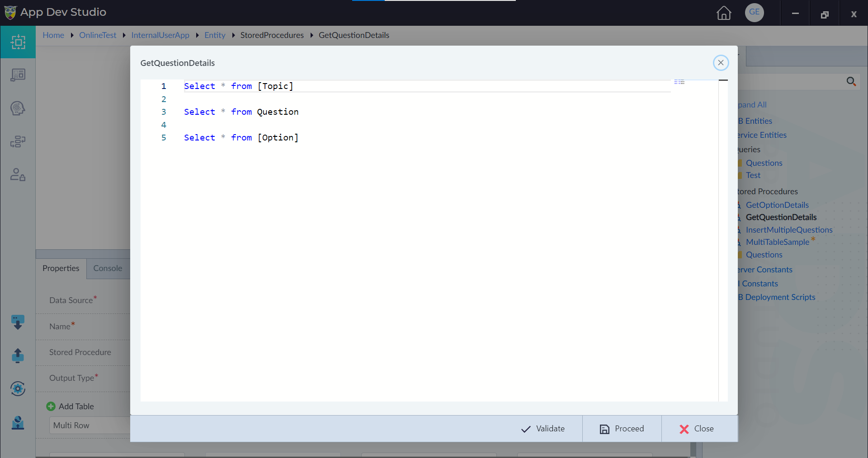Open the Test query item
This screenshot has width=868, height=458.
pyautogui.click(x=753, y=175)
